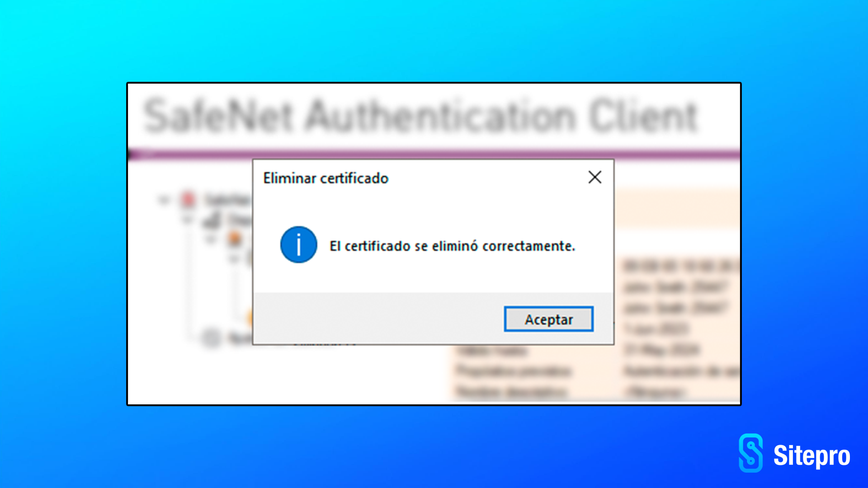Select the second-level tree node icon

pyautogui.click(x=212, y=220)
